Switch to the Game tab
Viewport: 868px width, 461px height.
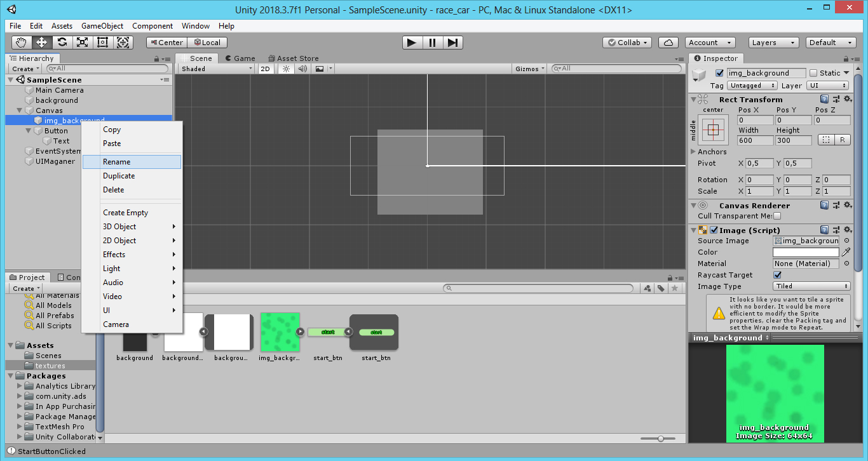coord(240,58)
